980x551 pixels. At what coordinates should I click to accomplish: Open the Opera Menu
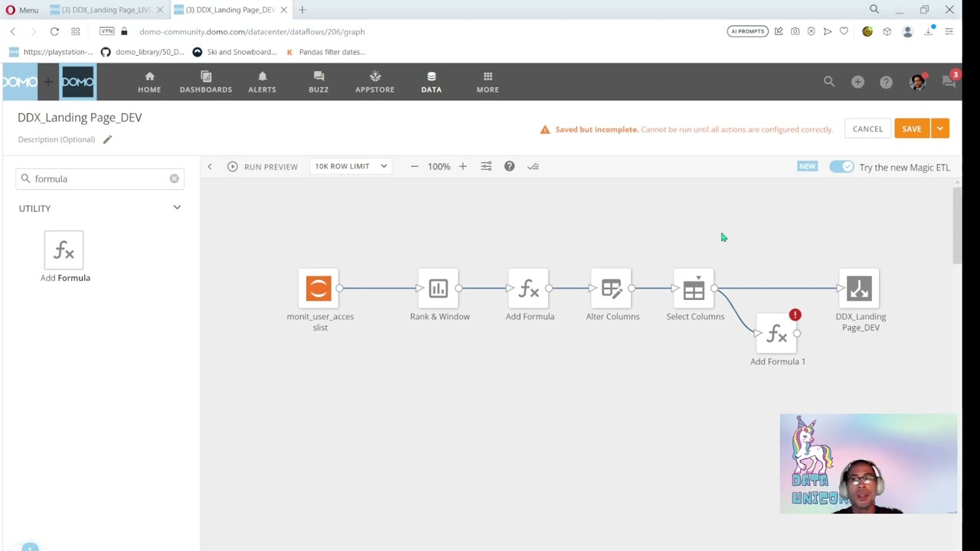pos(21,10)
